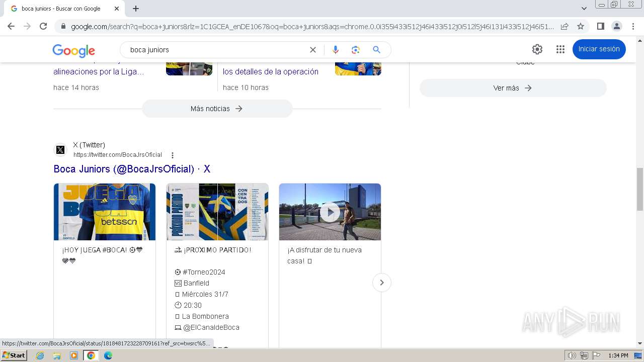This screenshot has height=362, width=644.
Task: Submit search with magnifier icon
Action: point(376,50)
